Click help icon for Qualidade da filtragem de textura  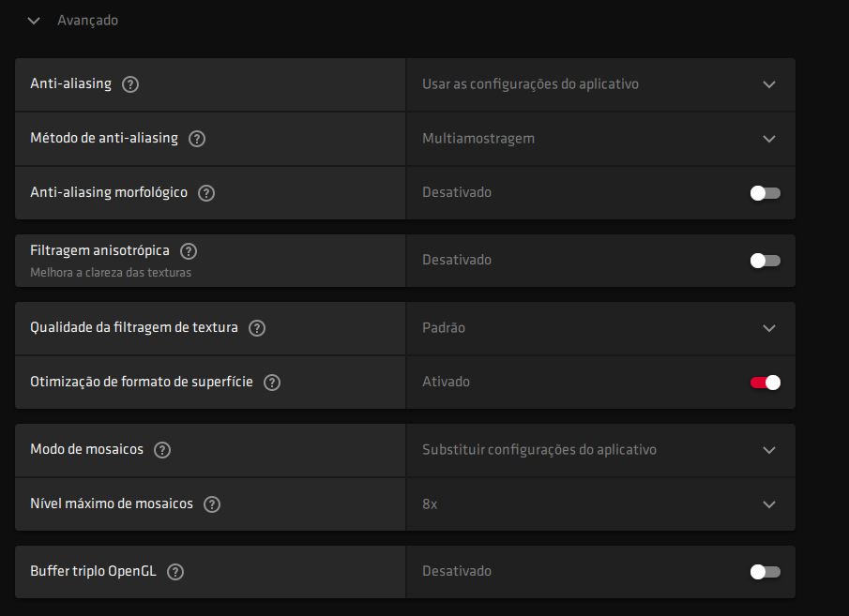click(x=257, y=328)
